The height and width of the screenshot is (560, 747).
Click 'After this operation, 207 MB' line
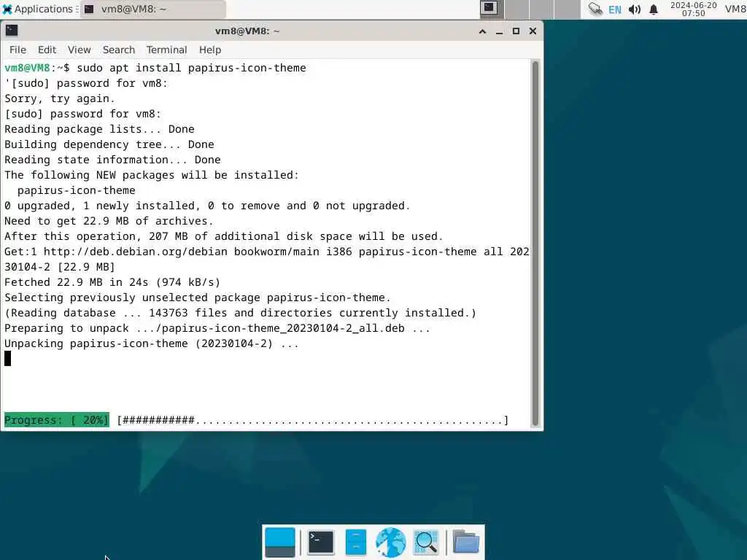(224, 236)
